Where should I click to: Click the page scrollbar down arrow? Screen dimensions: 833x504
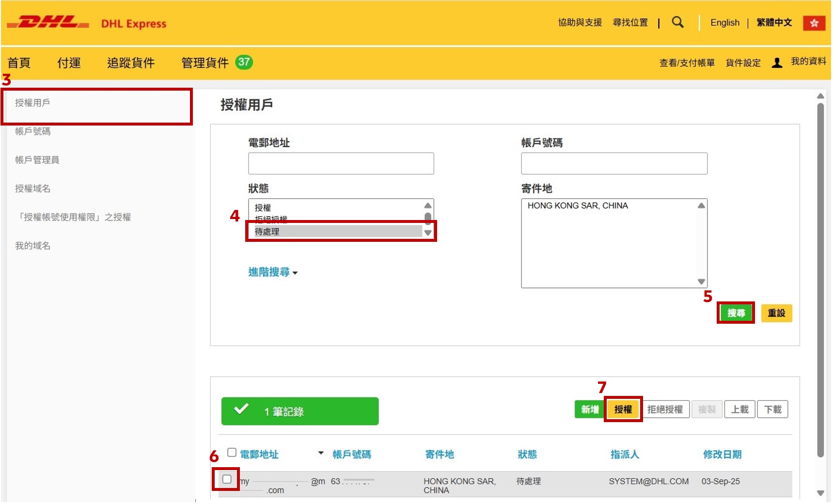point(820,493)
